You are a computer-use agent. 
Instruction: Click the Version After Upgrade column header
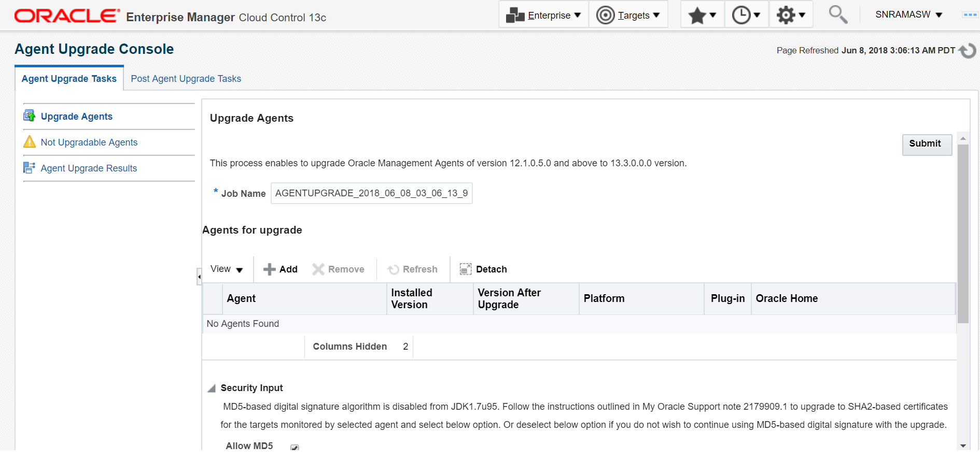(526, 299)
